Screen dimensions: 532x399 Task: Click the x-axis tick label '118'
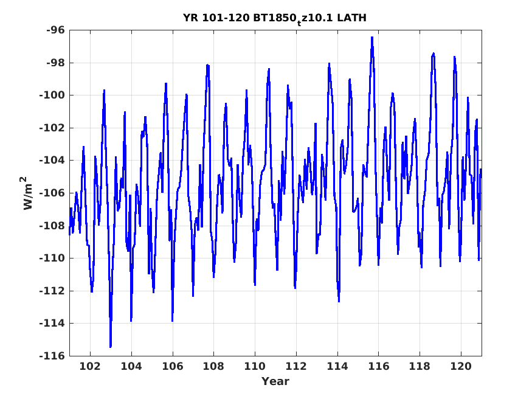(420, 366)
